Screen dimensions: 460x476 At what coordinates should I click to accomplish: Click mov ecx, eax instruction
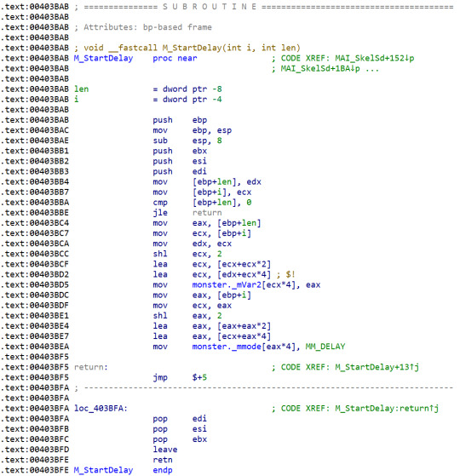point(192,306)
